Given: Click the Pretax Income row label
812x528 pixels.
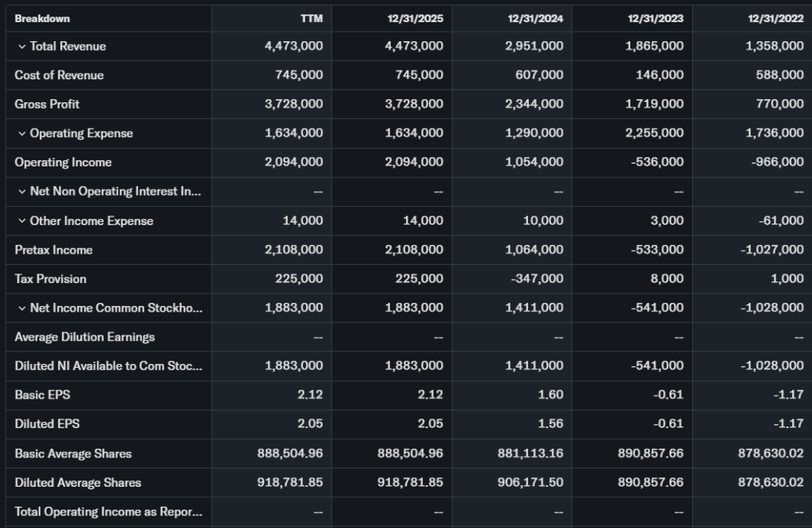Looking at the screenshot, I should point(53,251).
